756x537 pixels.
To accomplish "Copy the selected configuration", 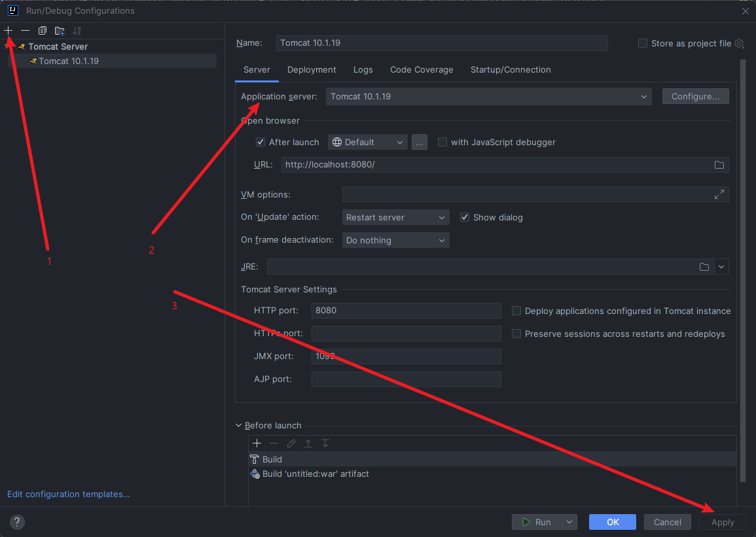I will point(43,30).
